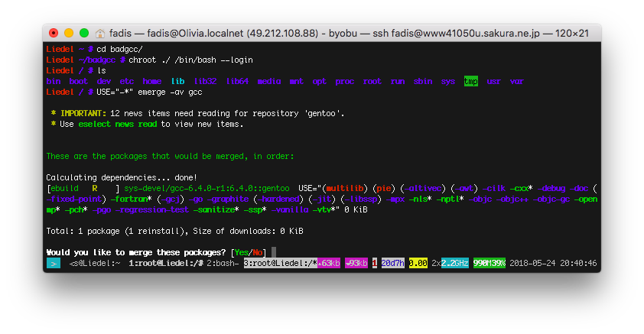Click the 20d7h uptime indicator

click(392, 263)
